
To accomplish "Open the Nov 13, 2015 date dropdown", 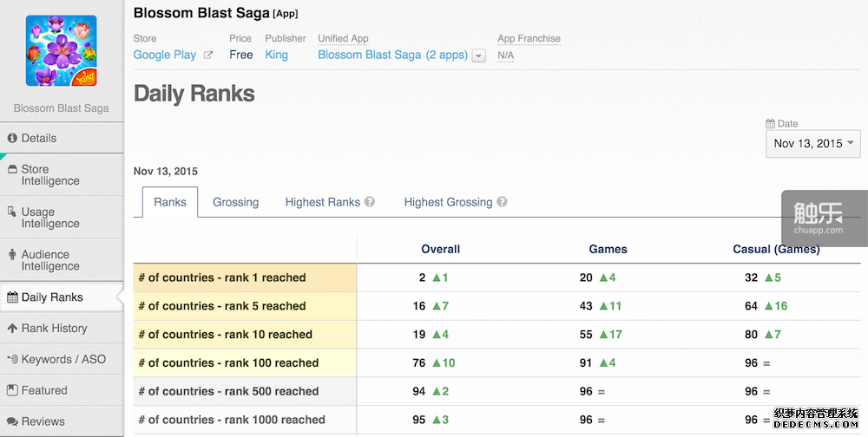I will (x=813, y=144).
